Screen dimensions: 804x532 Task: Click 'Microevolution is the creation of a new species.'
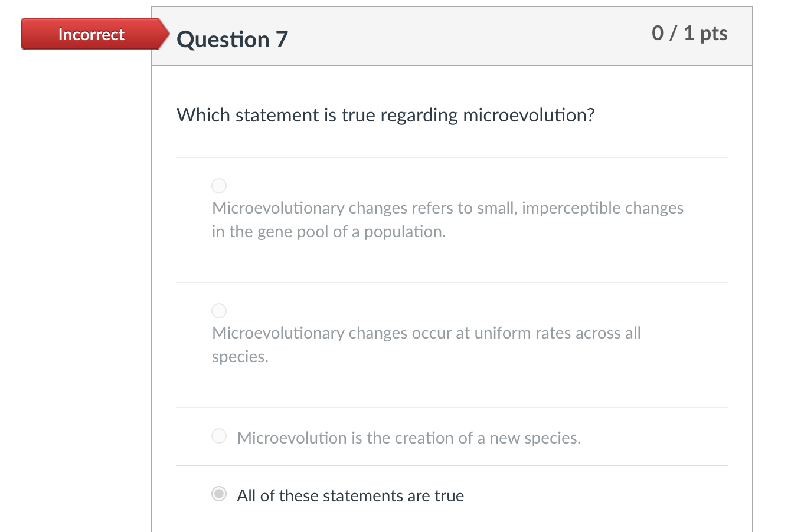408,438
